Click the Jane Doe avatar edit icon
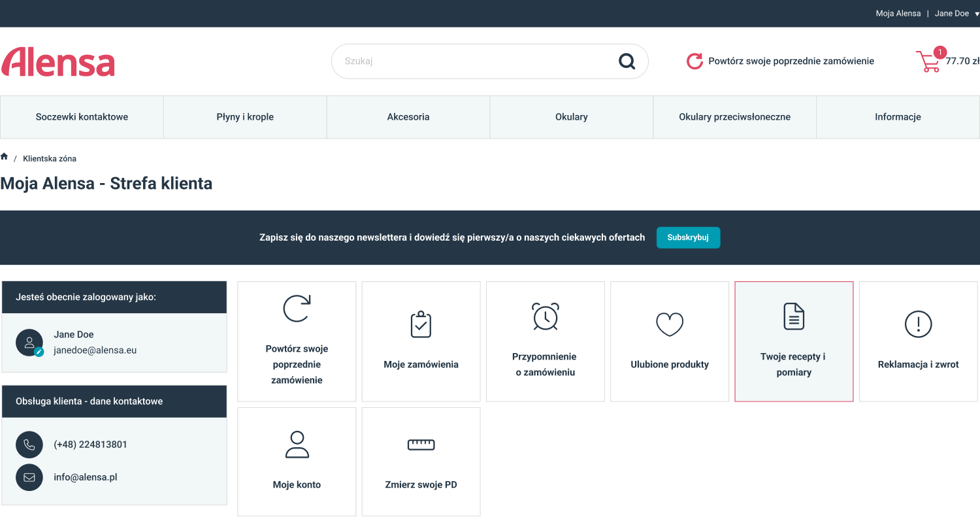Viewport: 980px width, 525px height. (x=39, y=352)
